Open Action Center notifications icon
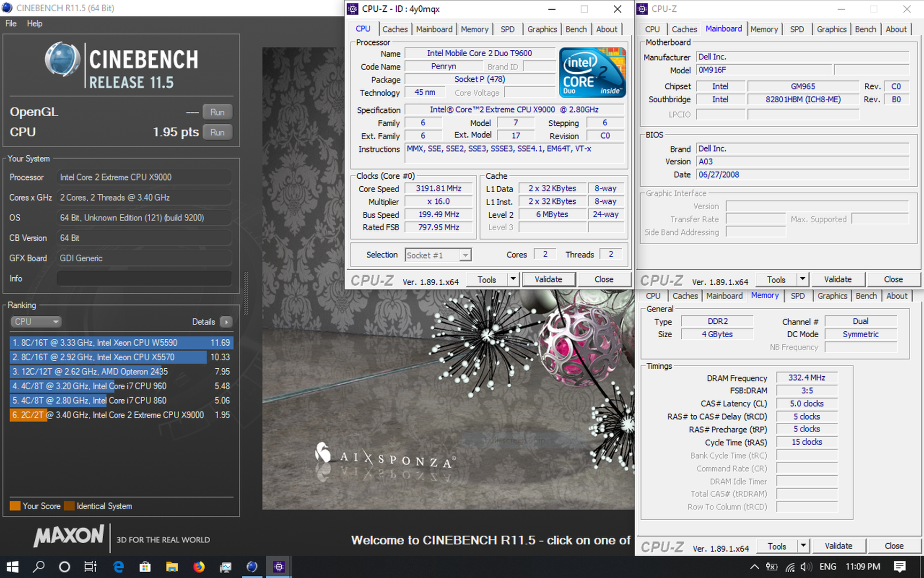Viewport: 924px width, 578px height. point(899,567)
